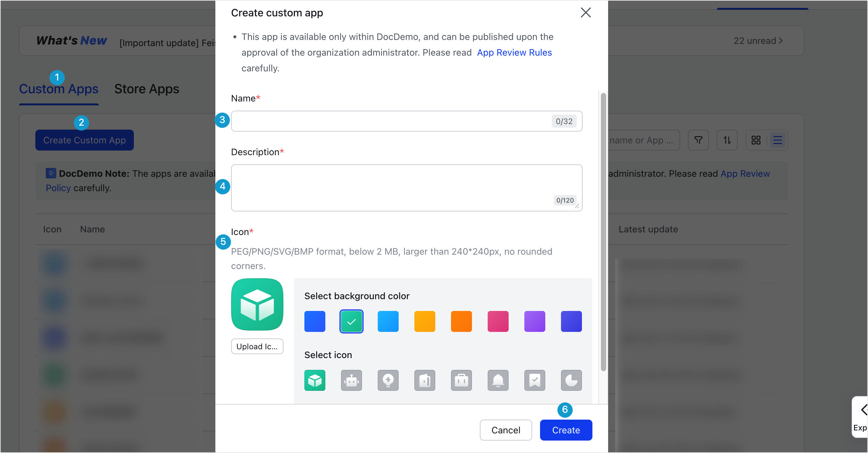Click the blue Create button
This screenshot has width=868, height=453.
click(566, 430)
